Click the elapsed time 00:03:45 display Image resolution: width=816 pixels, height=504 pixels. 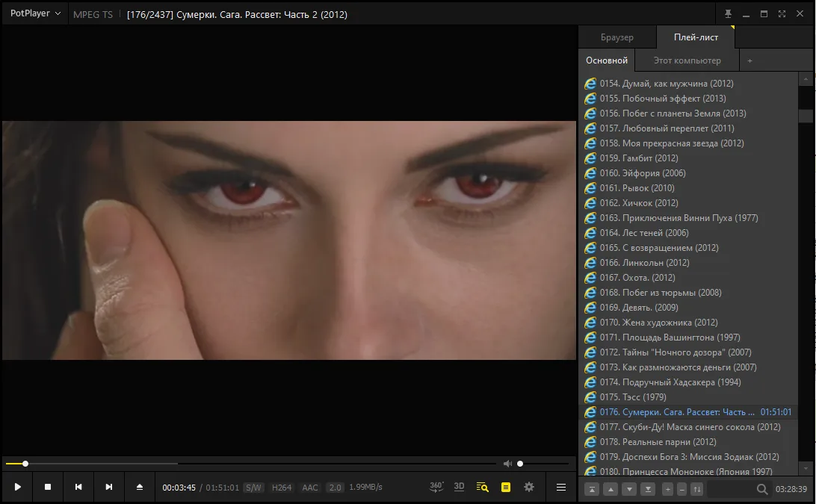pyautogui.click(x=179, y=488)
